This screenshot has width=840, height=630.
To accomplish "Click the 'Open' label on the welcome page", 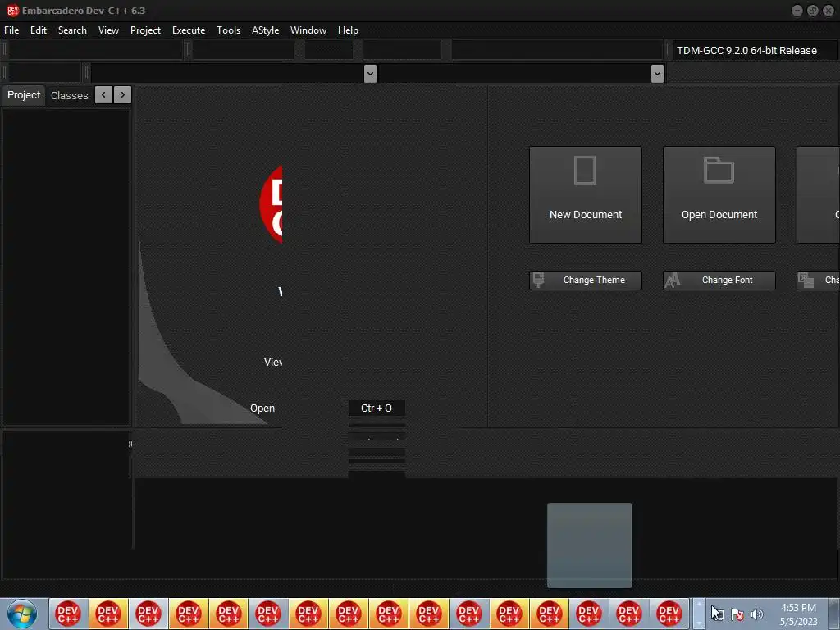I will coord(262,409).
